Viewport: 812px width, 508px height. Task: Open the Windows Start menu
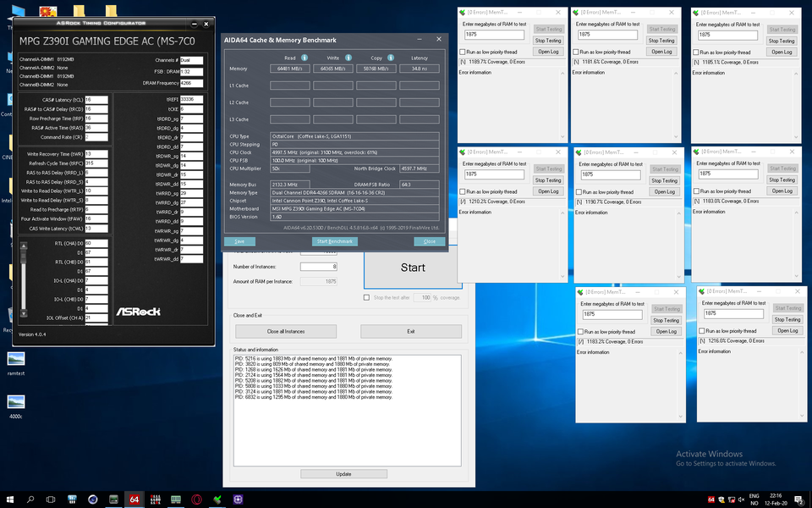tap(10, 500)
